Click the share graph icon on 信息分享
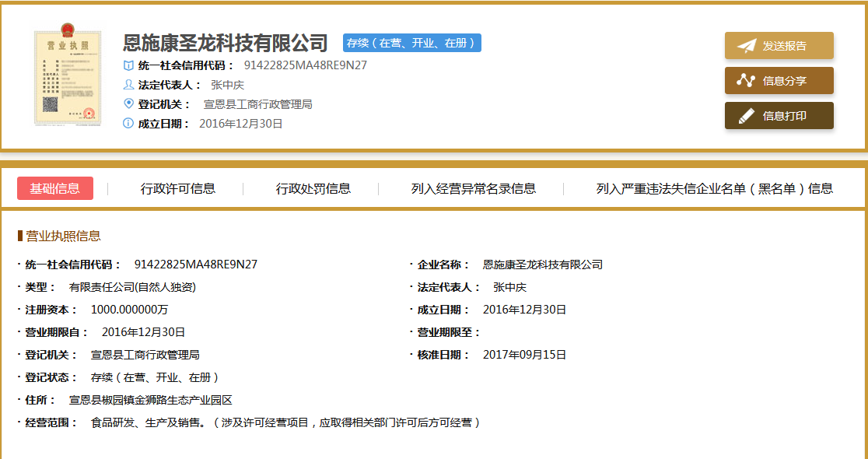 pos(747,81)
